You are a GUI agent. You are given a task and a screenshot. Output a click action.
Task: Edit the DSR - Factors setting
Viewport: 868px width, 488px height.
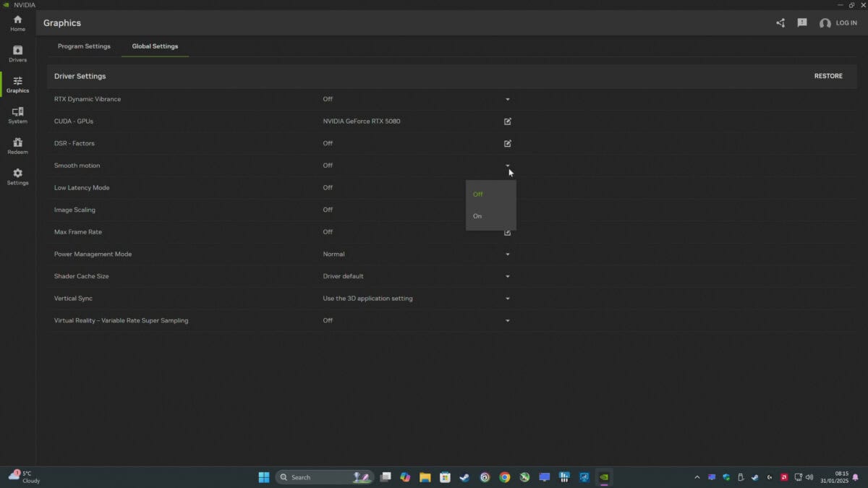[508, 144]
